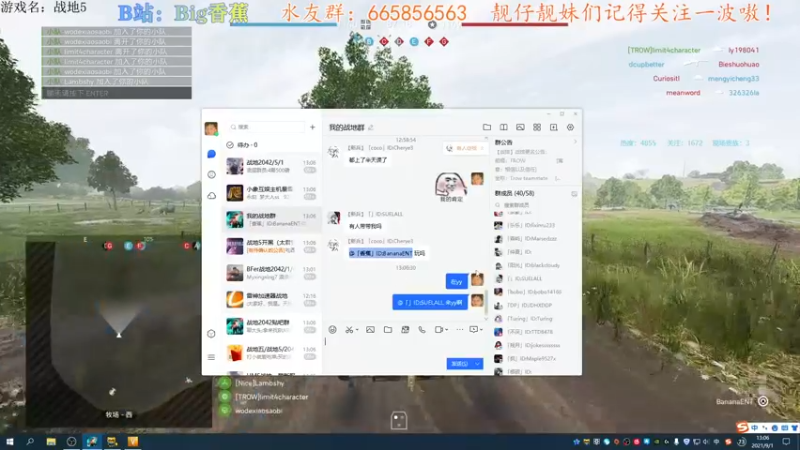Image resolution: width=800 pixels, height=450 pixels.
Task: Open the 战地2042/5/1 group conversation
Action: 272,166
